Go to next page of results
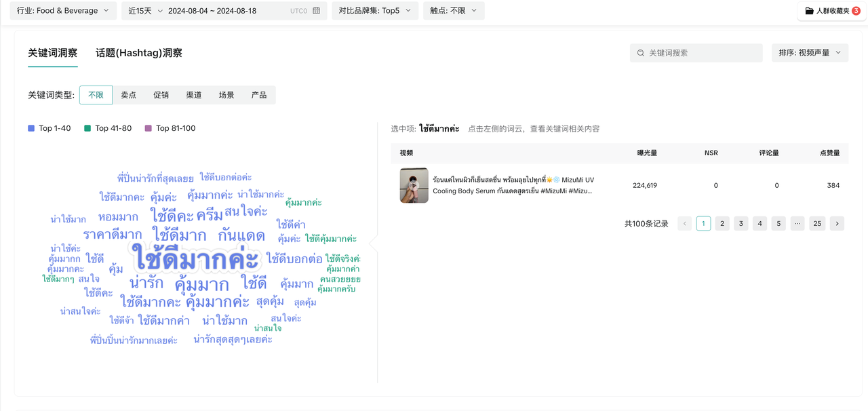868x411 pixels. pos(837,223)
